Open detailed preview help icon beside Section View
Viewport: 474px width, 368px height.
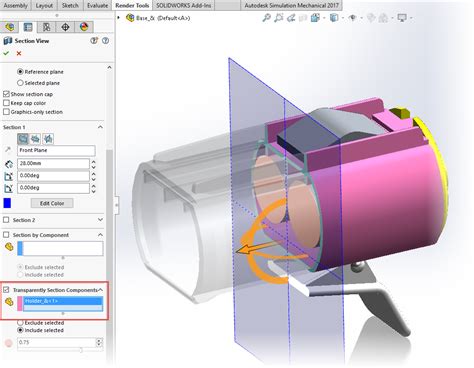click(94, 41)
